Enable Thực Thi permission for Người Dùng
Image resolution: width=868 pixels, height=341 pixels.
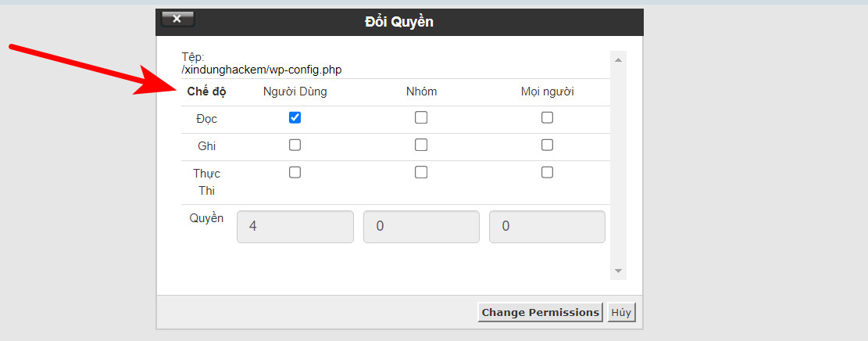point(295,173)
